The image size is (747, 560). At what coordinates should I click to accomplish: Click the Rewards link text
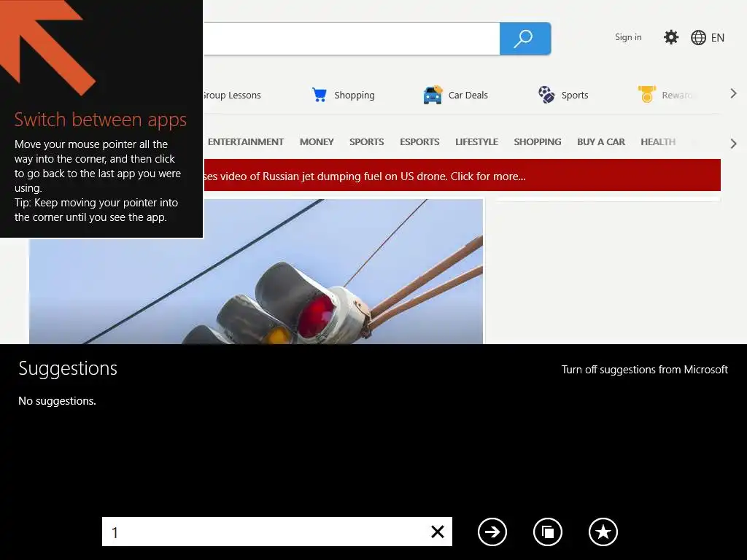point(676,96)
